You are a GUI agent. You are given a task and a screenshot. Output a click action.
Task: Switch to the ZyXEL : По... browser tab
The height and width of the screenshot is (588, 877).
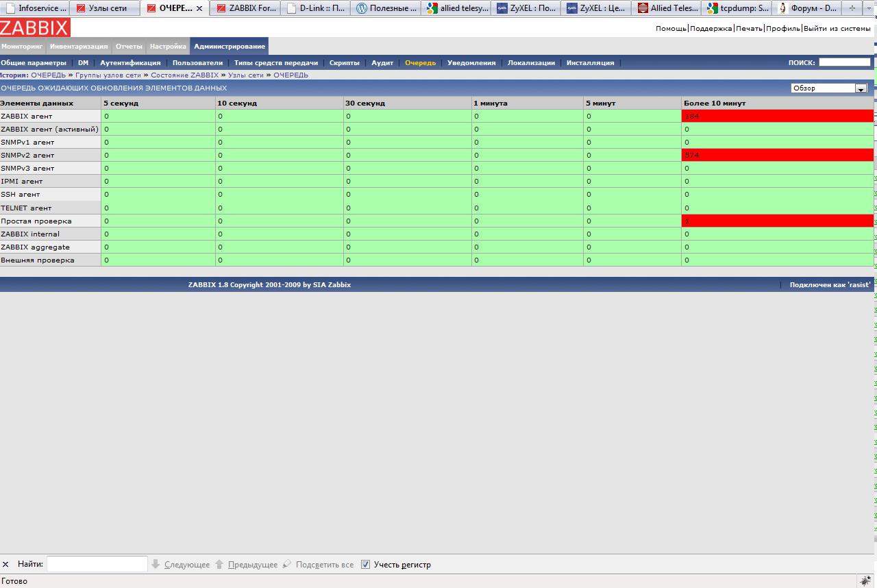(526, 8)
